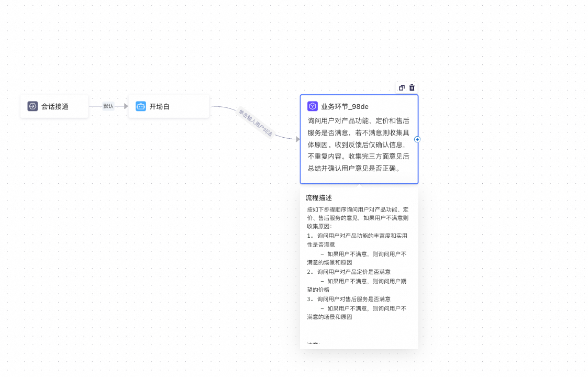Screen dimensions: 588x377
Task: Click the step 2 产品定价 description line
Action: [349, 272]
